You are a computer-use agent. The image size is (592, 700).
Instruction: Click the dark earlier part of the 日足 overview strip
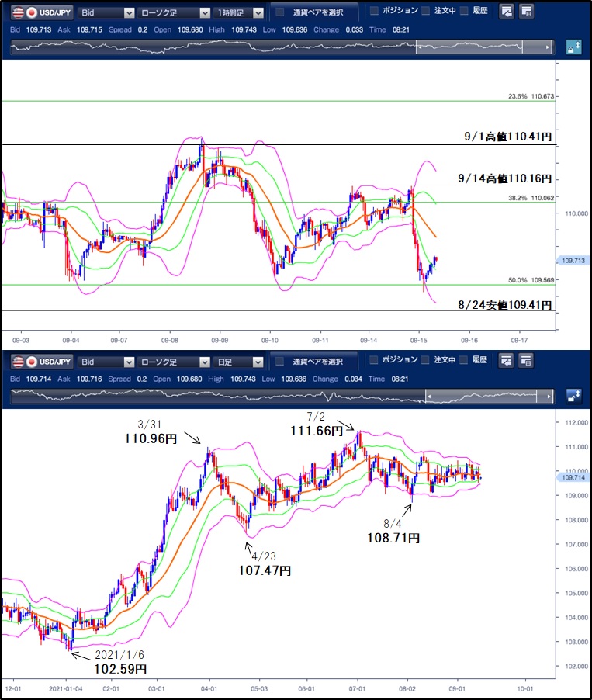218,396
